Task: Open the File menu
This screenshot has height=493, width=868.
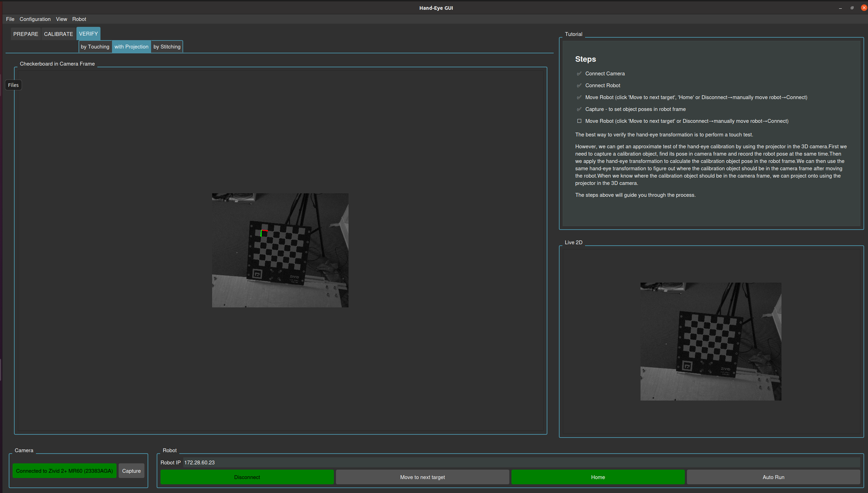Action: pos(10,19)
